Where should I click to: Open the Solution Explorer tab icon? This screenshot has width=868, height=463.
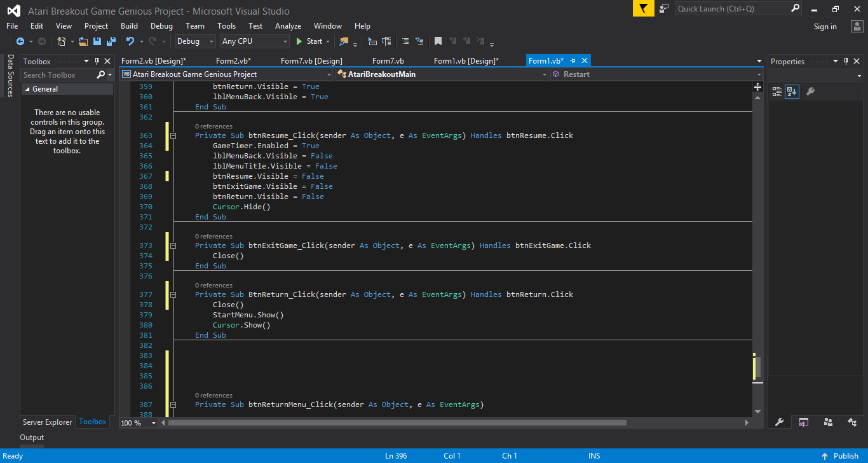[x=804, y=422]
